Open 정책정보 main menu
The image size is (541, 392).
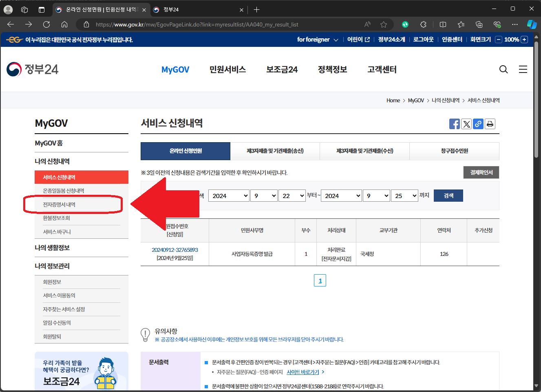pos(332,70)
